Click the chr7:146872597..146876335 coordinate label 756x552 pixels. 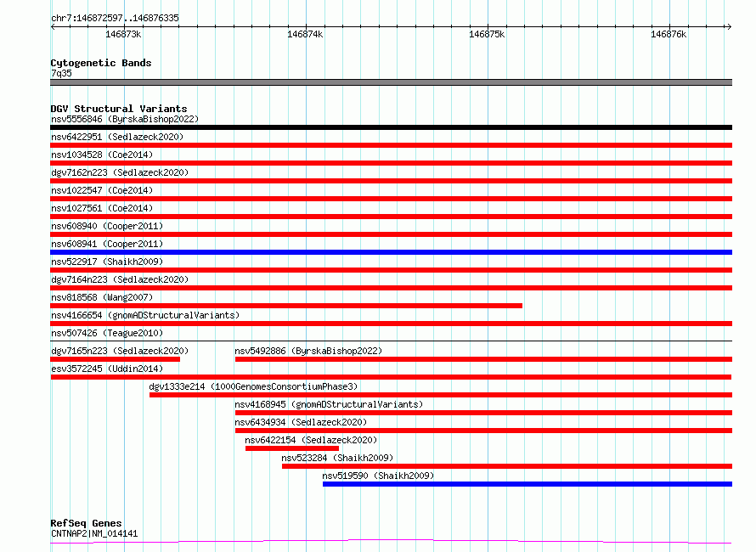pos(115,19)
